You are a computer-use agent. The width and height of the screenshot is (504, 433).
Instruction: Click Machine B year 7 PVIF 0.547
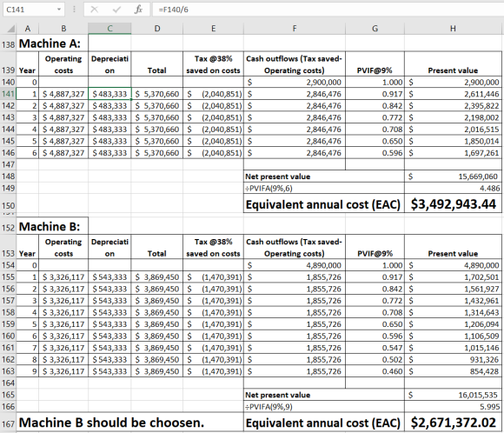click(375, 348)
